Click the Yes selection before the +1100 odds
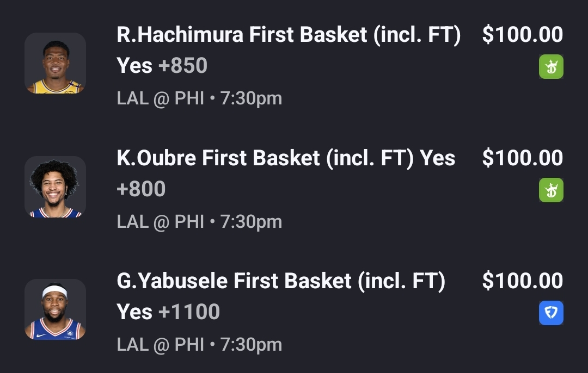The width and height of the screenshot is (588, 373). pos(134,312)
